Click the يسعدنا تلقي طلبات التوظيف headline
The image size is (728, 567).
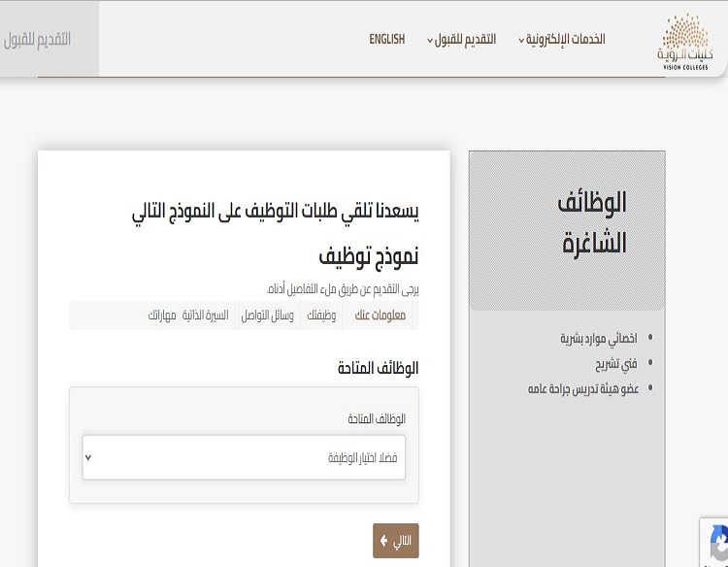click(x=275, y=211)
